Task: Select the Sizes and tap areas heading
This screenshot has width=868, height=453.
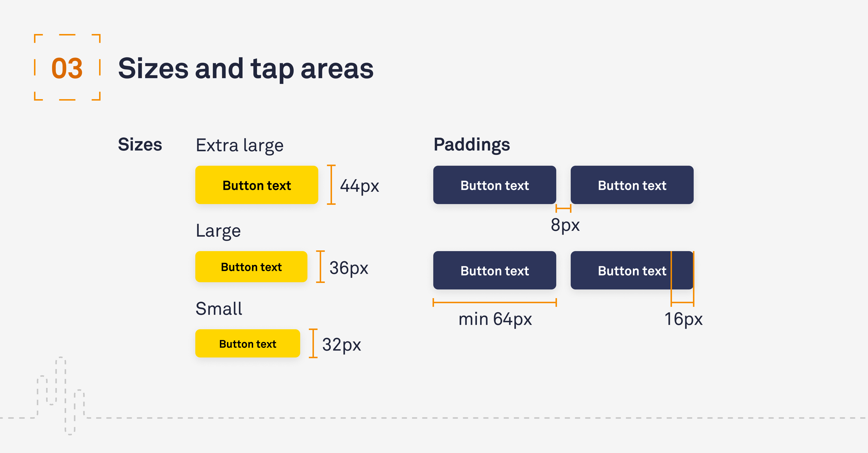Action: pos(246,69)
